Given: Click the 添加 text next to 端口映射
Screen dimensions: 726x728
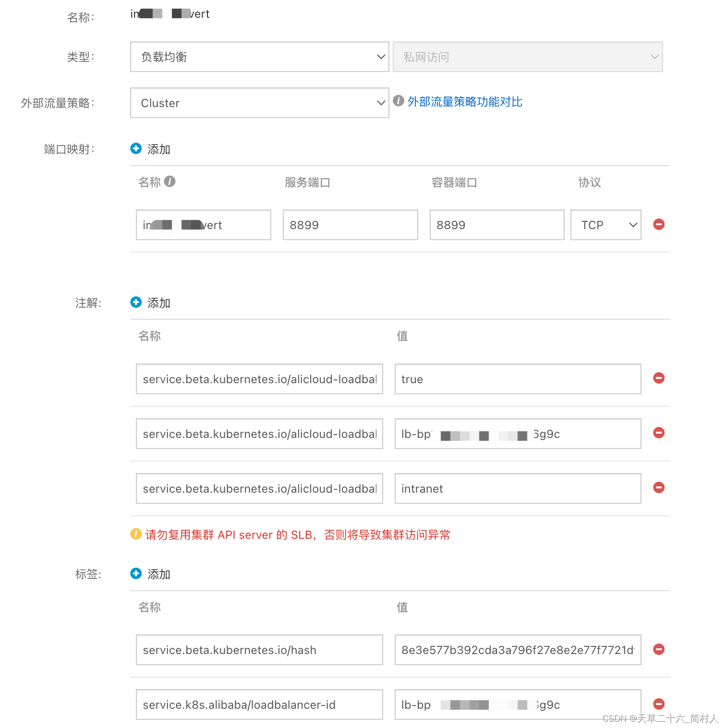Looking at the screenshot, I should (x=159, y=149).
